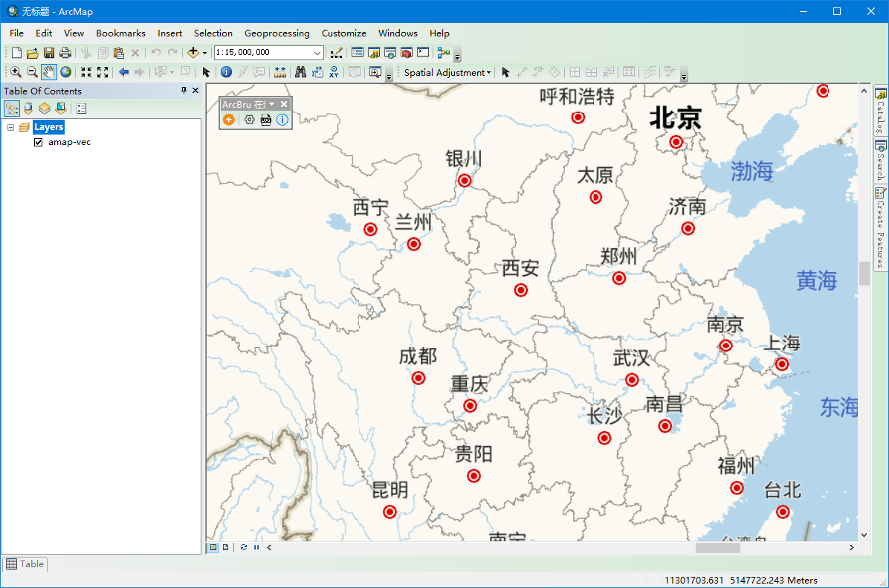This screenshot has width=889, height=588.
Task: Open the Add Data dropdown arrow
Action: tap(204, 53)
